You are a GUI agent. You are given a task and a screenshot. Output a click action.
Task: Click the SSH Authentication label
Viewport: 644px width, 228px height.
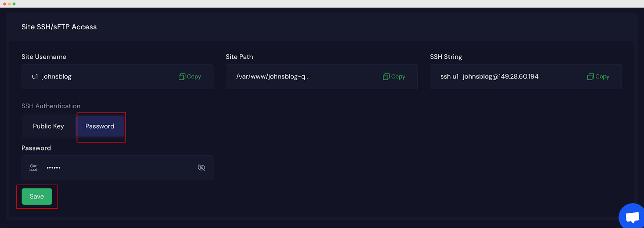[x=51, y=106]
